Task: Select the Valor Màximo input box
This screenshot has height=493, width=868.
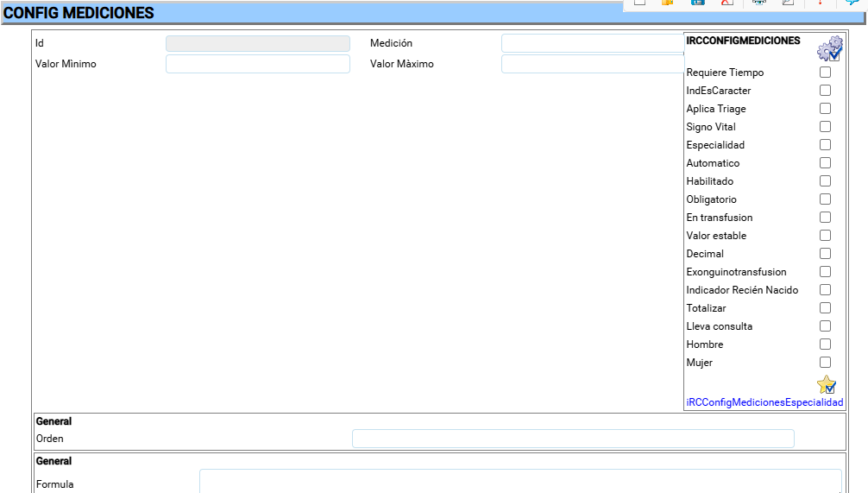Action: (593, 64)
